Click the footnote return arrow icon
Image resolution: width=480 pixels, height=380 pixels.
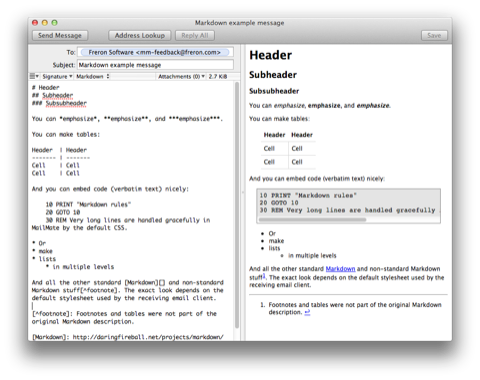click(x=307, y=312)
